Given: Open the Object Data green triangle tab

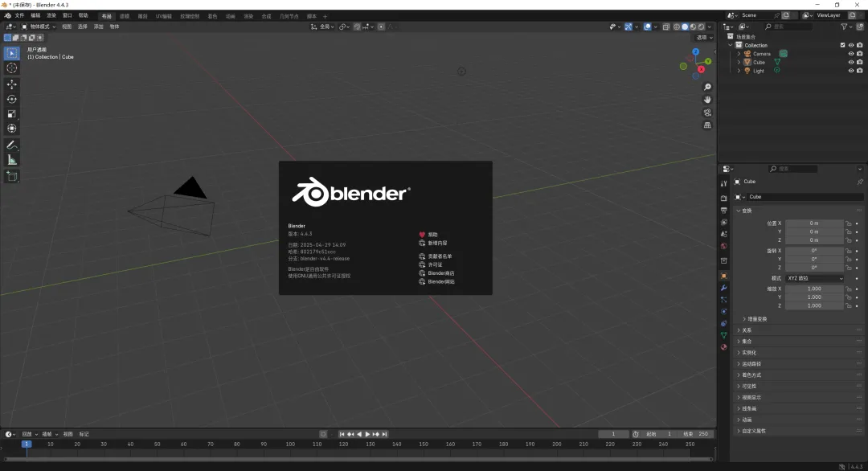Looking at the screenshot, I should click(723, 335).
